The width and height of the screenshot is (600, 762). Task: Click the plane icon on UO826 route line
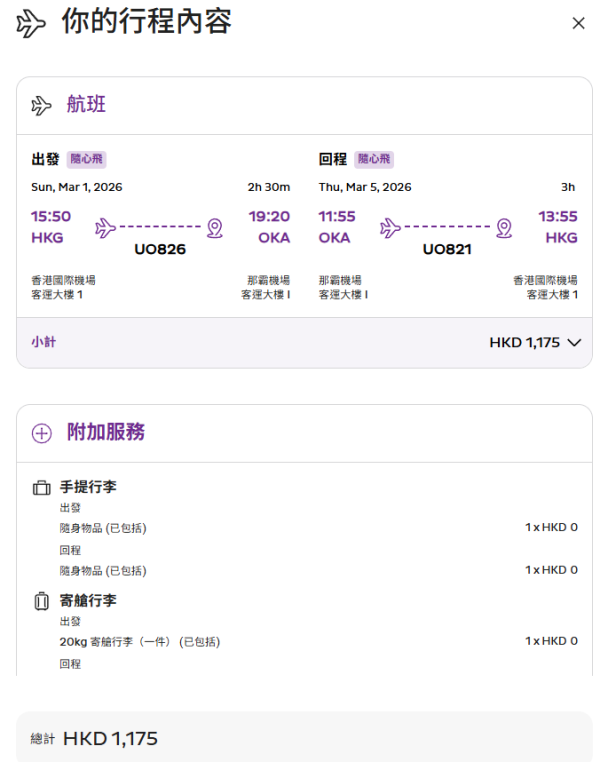pyautogui.click(x=105, y=227)
